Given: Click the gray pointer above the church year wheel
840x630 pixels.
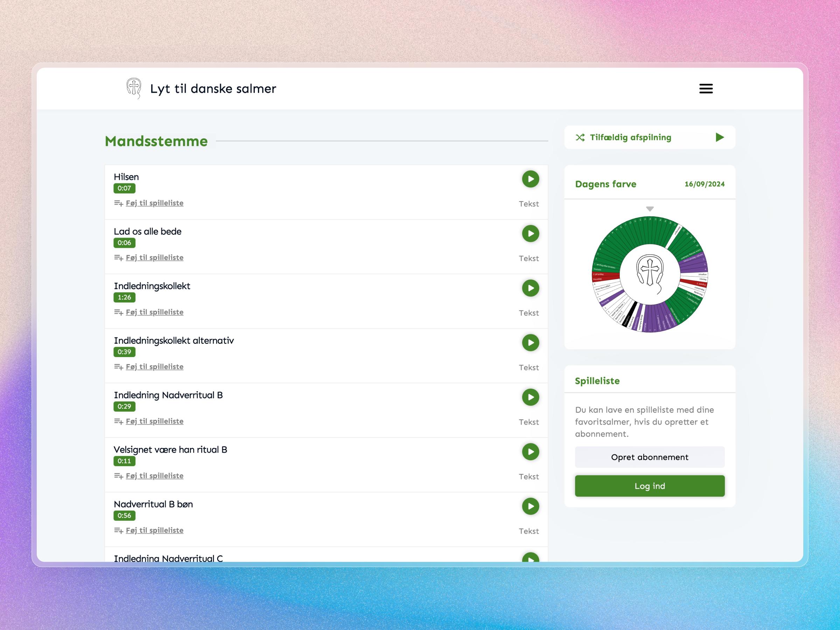Looking at the screenshot, I should pyautogui.click(x=649, y=208).
